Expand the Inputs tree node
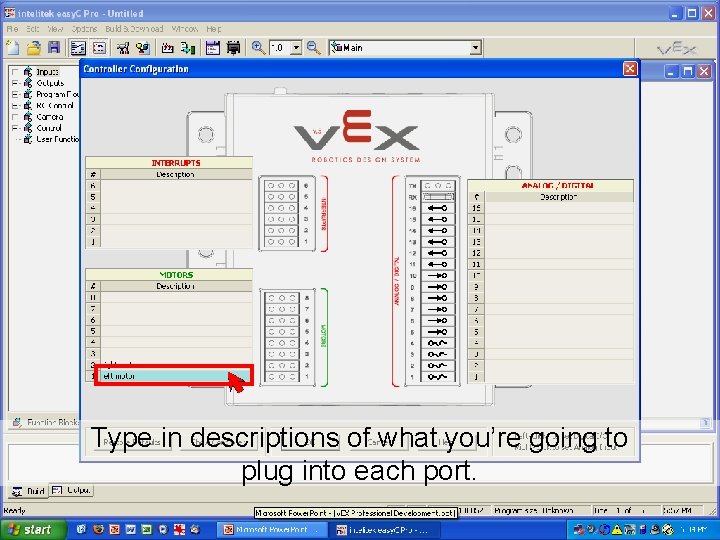This screenshot has width=720, height=540. pyautogui.click(x=15, y=72)
